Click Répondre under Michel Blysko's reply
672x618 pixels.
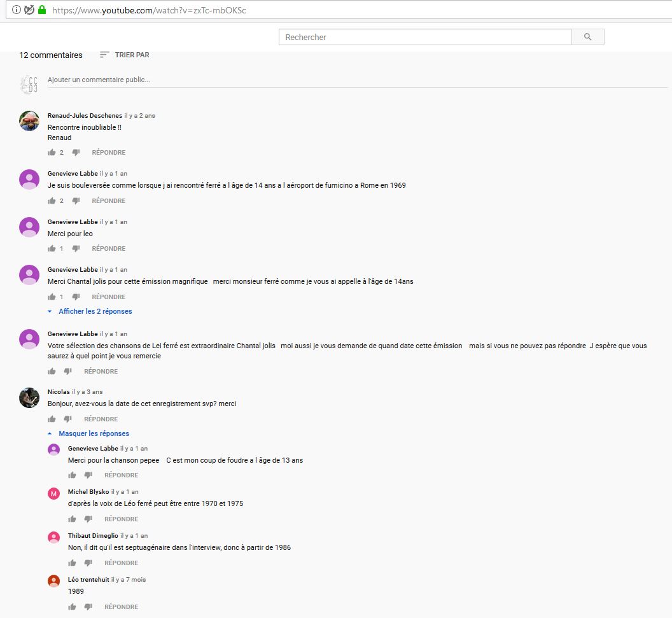coord(121,519)
